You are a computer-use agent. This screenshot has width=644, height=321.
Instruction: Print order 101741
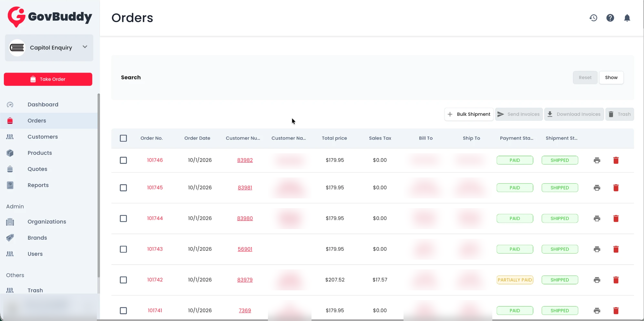[597, 311]
